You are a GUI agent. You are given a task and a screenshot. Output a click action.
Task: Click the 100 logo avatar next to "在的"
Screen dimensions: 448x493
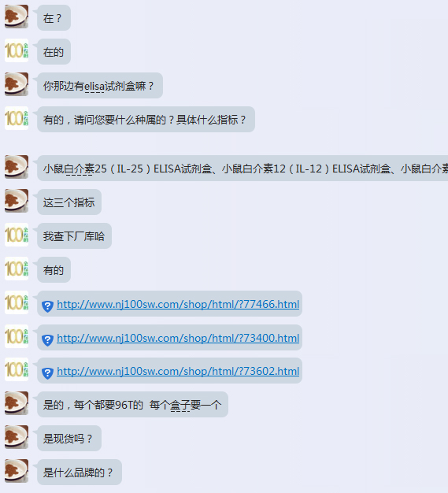click(17, 50)
